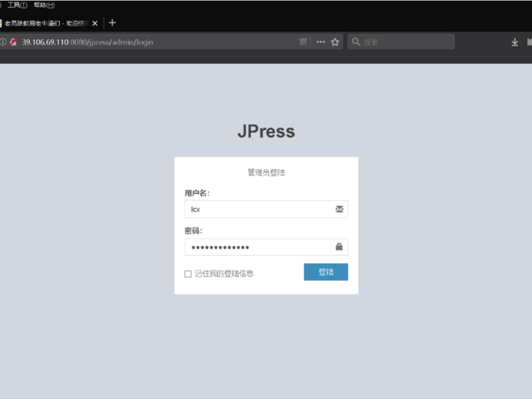
Task: Click the 用户名 label
Action: 197,193
